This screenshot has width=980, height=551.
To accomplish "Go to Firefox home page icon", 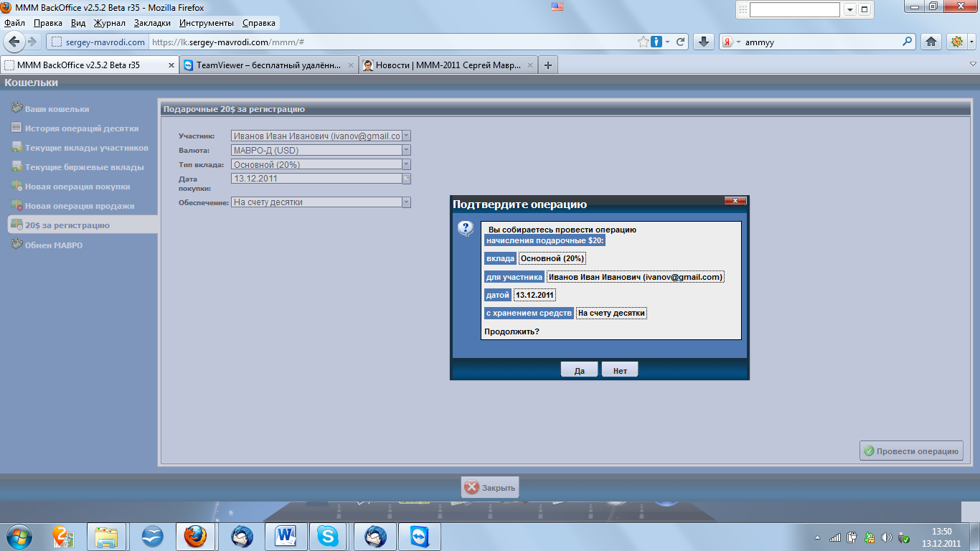I will point(931,42).
